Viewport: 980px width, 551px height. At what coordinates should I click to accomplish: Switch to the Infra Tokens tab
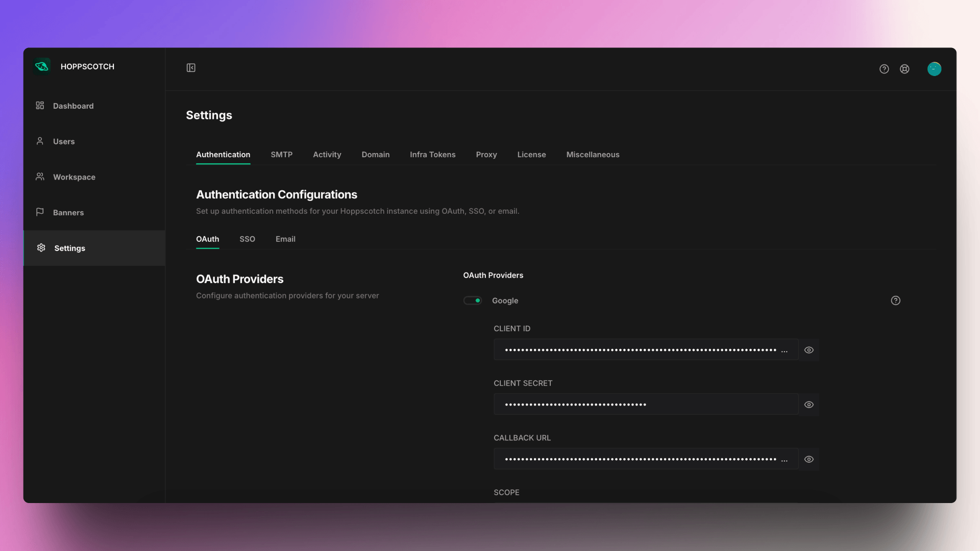click(x=432, y=155)
